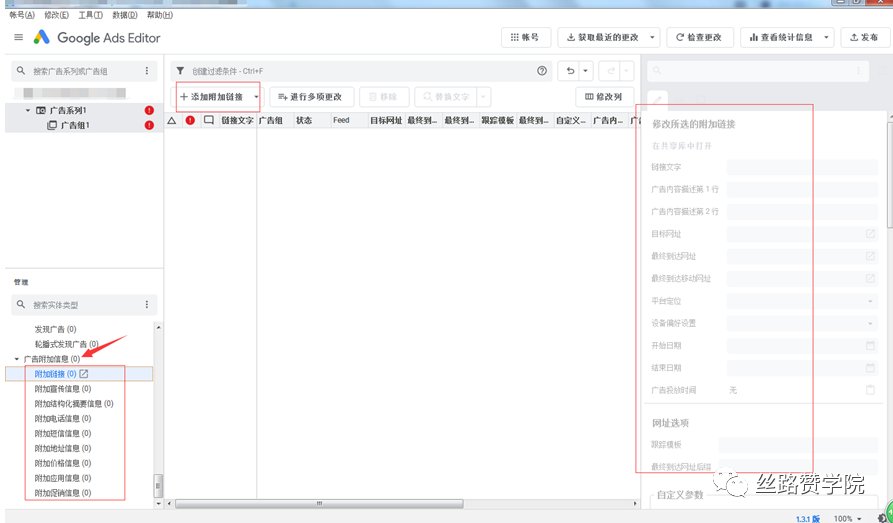Click 获取最近的更改 button

602,38
